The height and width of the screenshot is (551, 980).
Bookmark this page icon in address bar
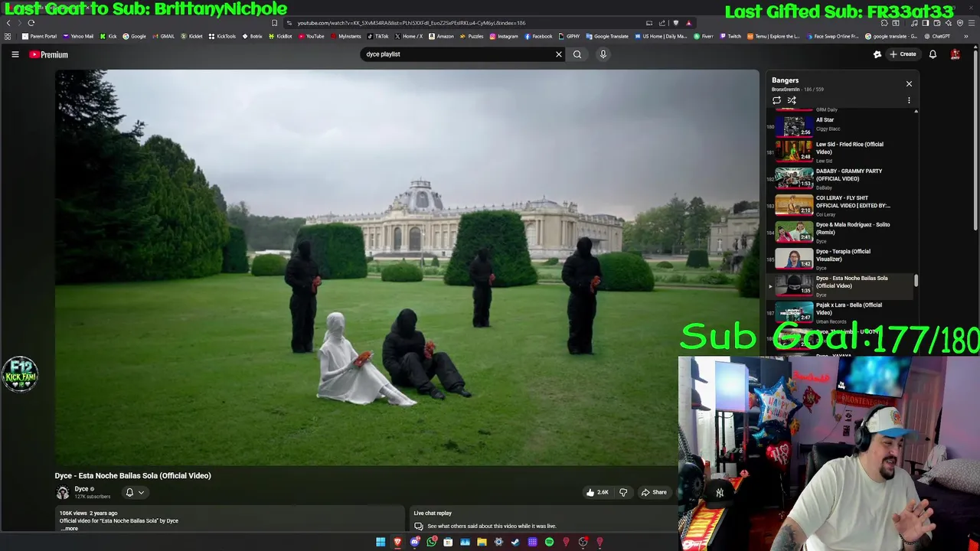coord(274,23)
